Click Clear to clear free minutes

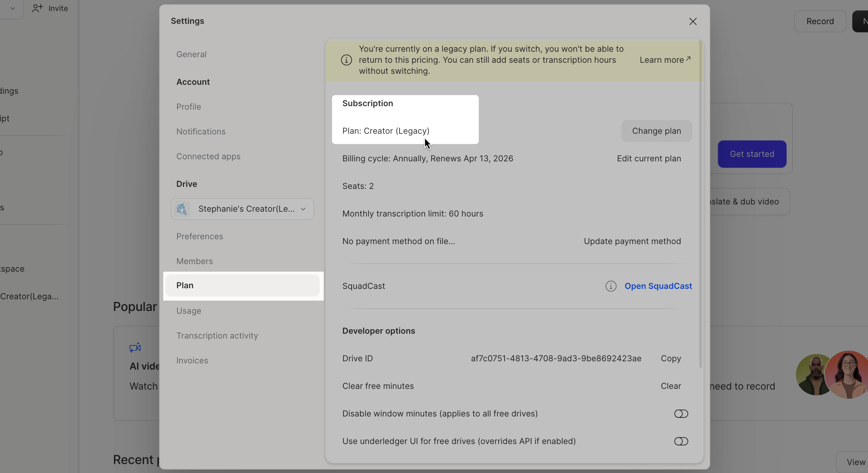coord(670,386)
